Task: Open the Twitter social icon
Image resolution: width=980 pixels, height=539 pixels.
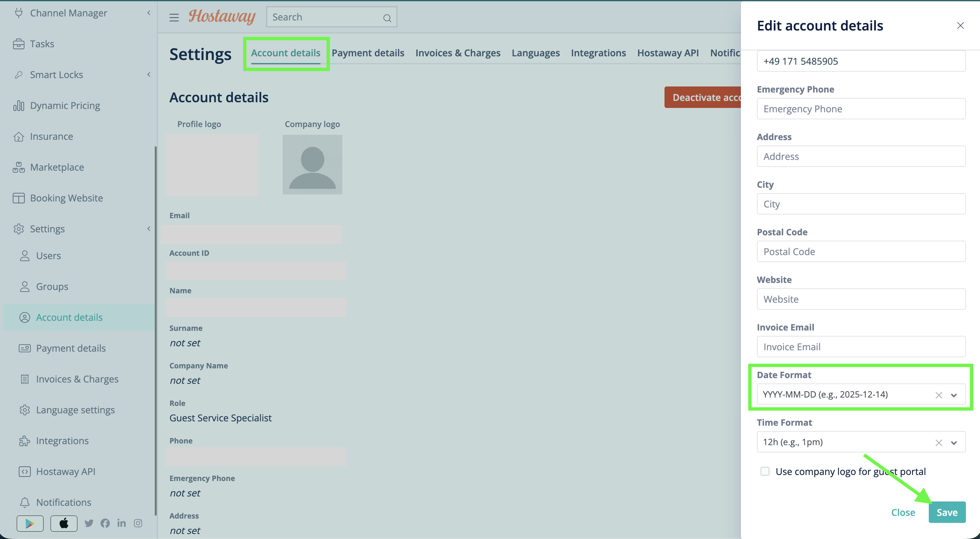Action: pos(89,523)
